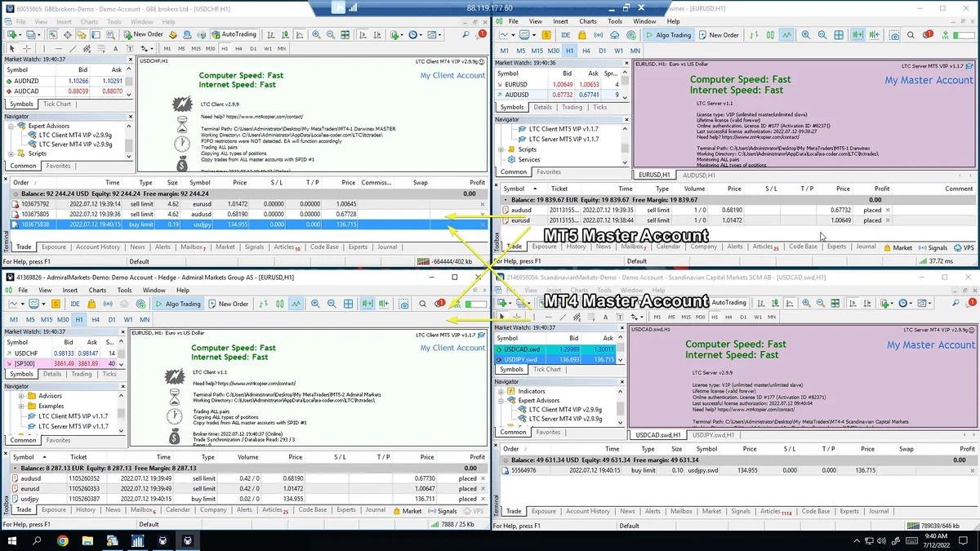
Task: Open New Chart in GBE brokers toolbar
Action: click(x=11, y=34)
